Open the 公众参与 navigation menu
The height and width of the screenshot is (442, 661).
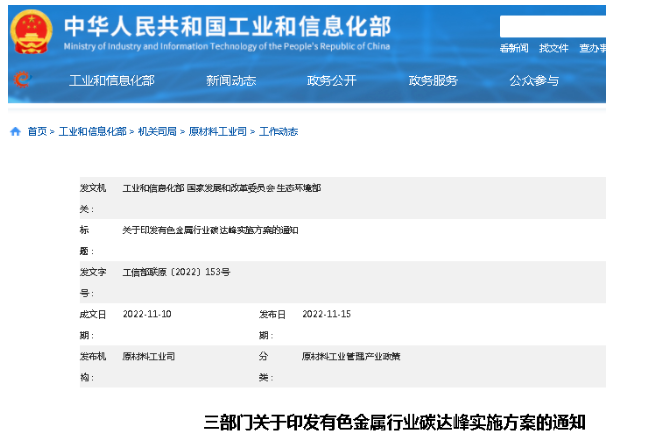tap(534, 81)
